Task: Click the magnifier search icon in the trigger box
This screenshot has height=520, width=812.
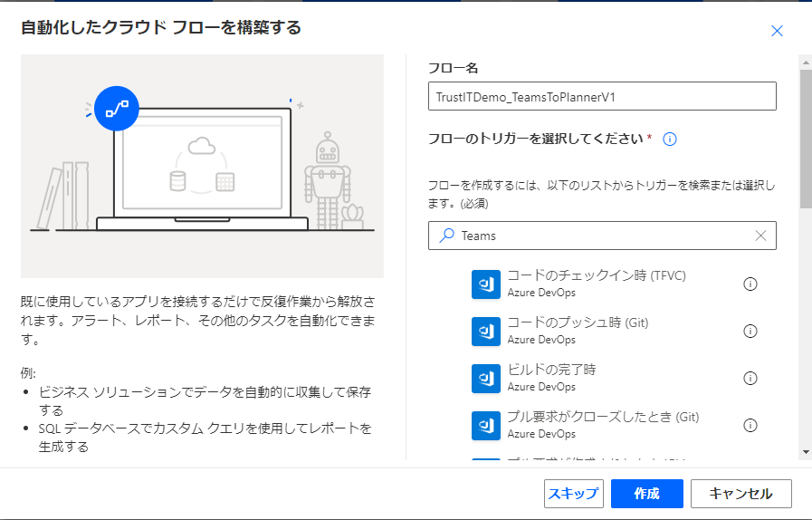Action: pos(446,236)
